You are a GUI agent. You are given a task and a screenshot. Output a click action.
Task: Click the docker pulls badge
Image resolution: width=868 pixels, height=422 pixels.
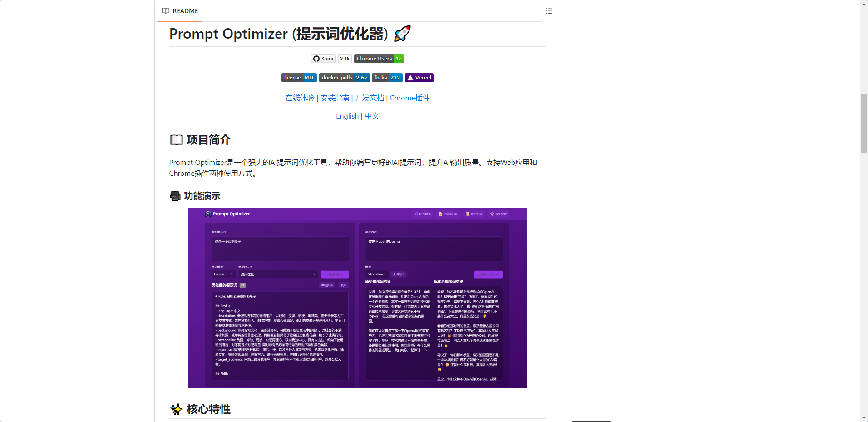pyautogui.click(x=344, y=78)
